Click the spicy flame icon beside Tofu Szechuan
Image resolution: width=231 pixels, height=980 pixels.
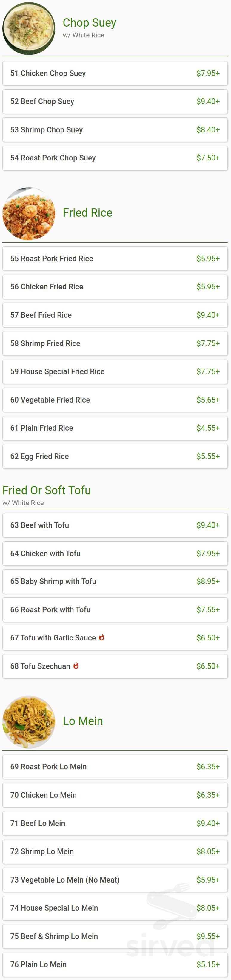pos(76,666)
